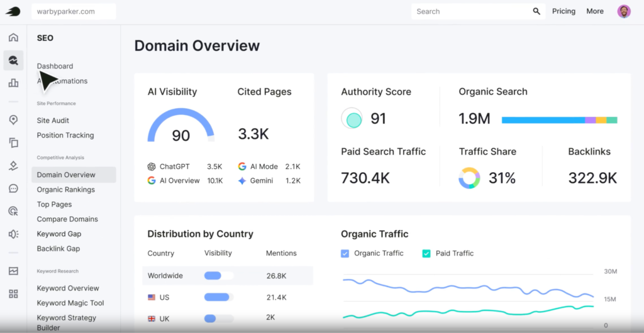The image size is (644, 333).
Task: Click the Organic Search distribution bar
Action: 559,120
